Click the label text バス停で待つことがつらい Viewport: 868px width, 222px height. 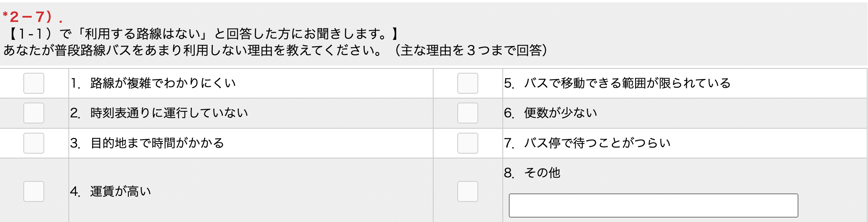[597, 143]
